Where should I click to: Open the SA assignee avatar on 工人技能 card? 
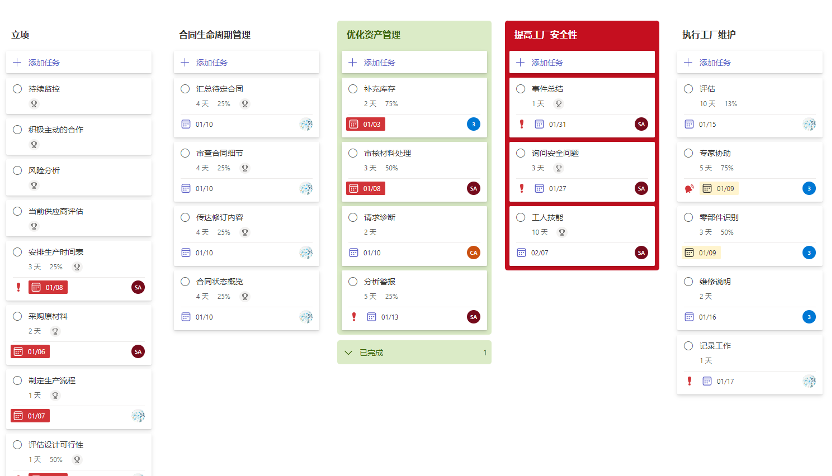[x=641, y=253]
